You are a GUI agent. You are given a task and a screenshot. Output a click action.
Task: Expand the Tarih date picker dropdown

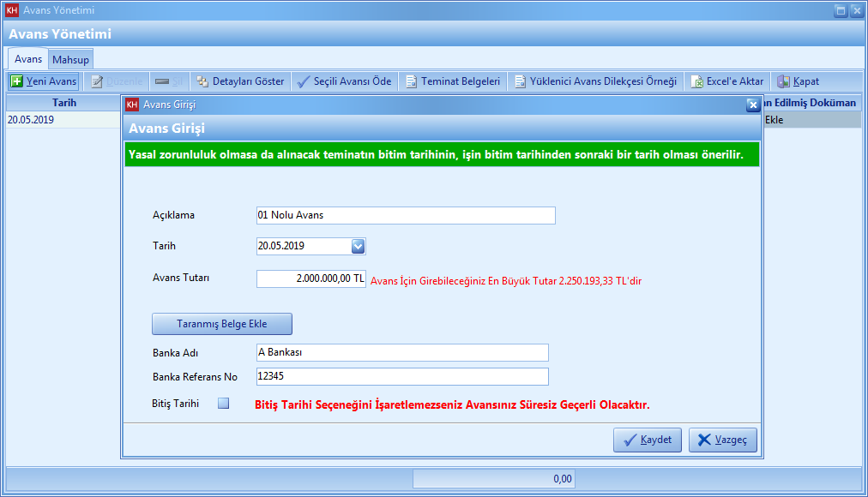[x=359, y=246]
